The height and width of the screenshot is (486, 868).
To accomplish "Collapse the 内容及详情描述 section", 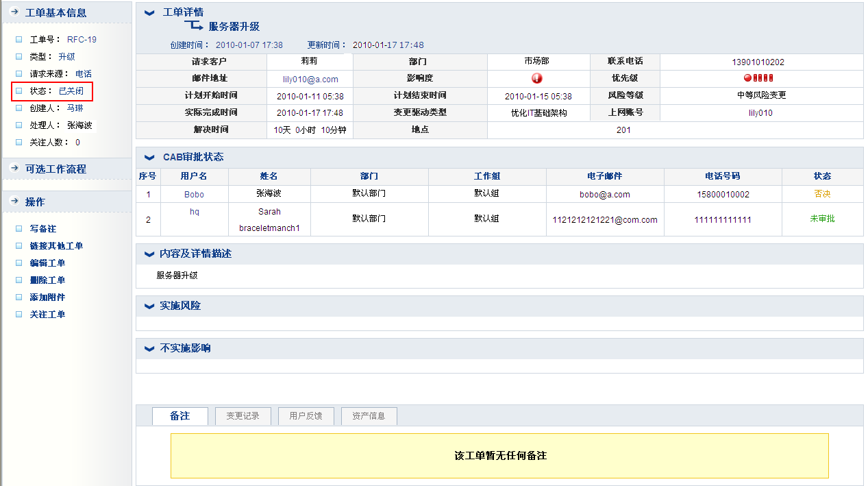I will pyautogui.click(x=149, y=254).
